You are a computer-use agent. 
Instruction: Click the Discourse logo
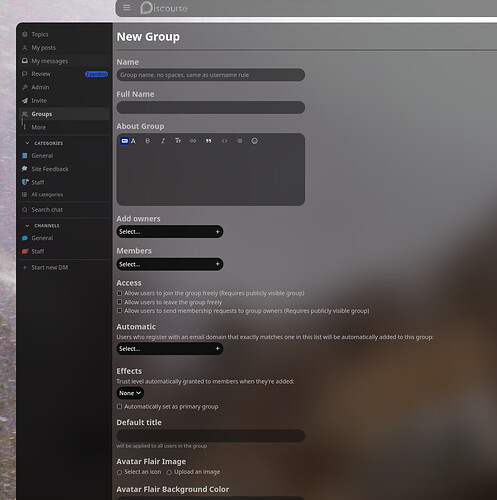pyautogui.click(x=164, y=8)
